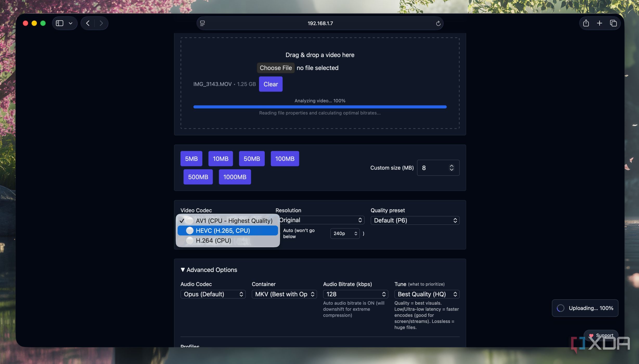Clear the selected IMG_3143.MOV file
The image size is (639, 364).
[x=271, y=84]
